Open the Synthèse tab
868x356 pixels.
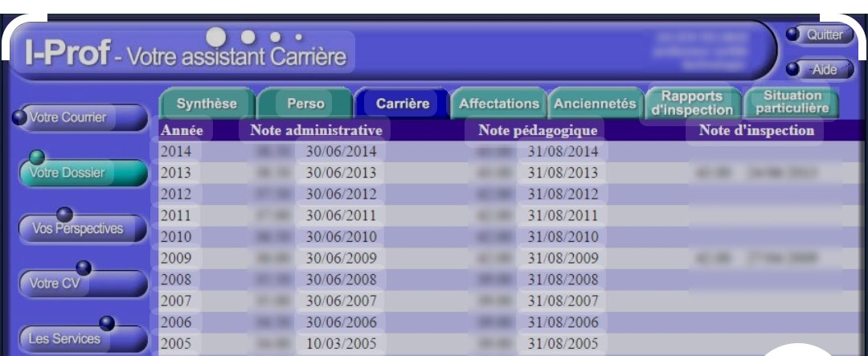207,104
